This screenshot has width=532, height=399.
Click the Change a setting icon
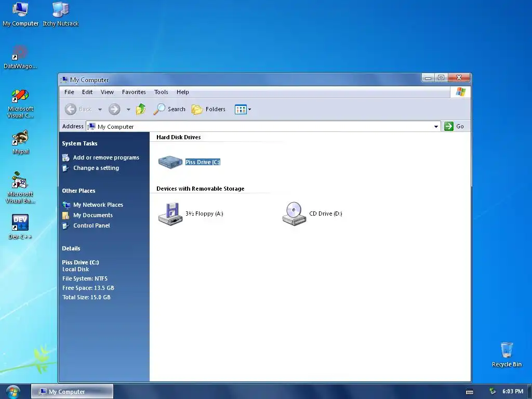(x=66, y=168)
